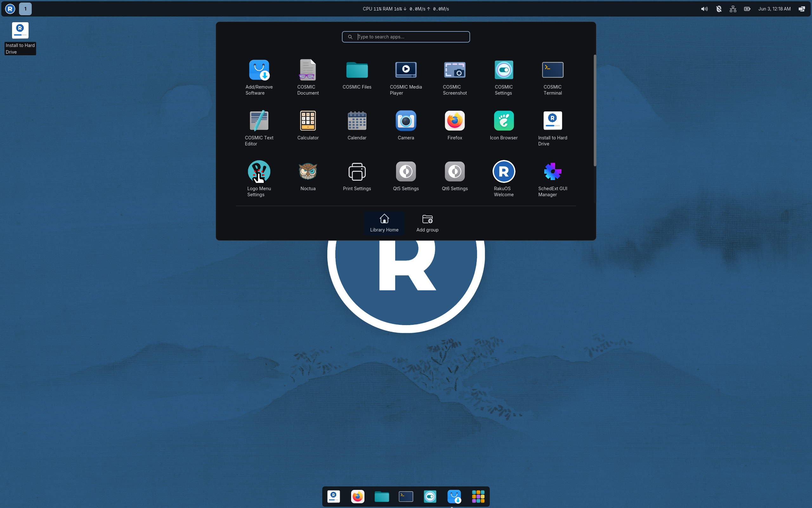Click the Add group button
The image size is (812, 508).
coord(427,223)
